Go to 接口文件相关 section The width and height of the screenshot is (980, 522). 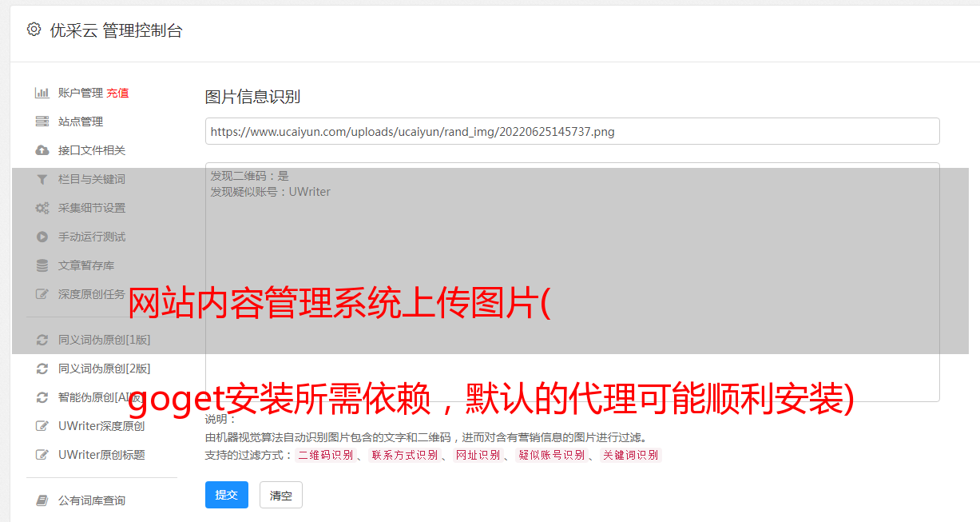tap(92, 150)
